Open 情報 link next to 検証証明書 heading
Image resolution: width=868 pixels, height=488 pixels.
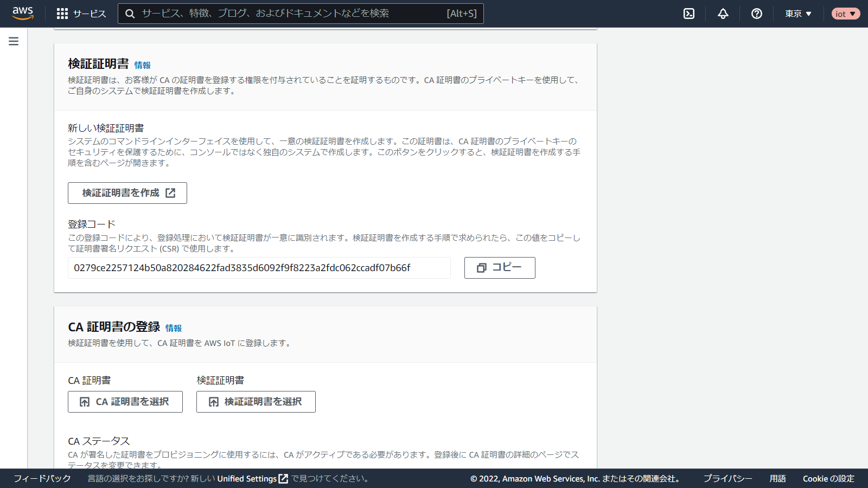(x=143, y=65)
